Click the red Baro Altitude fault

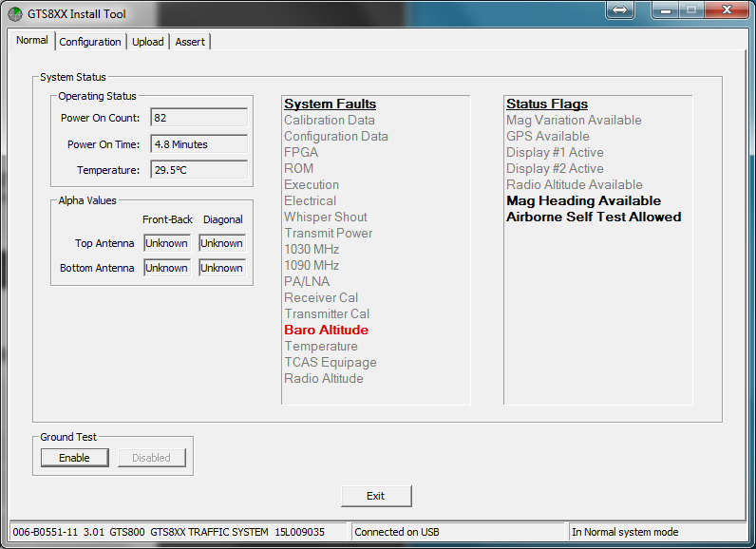click(x=327, y=331)
